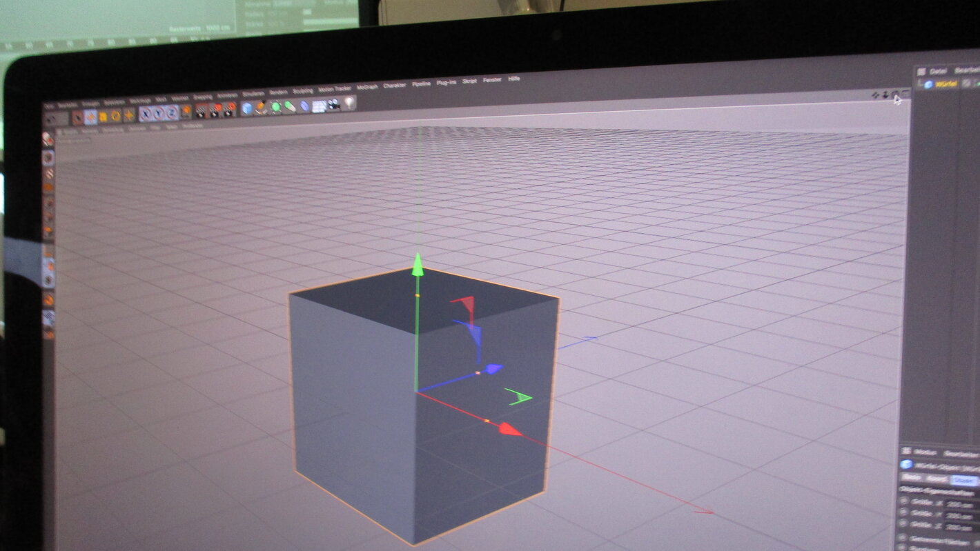Viewport: 980px width, 551px height.
Task: Switch to the Objekt tab
Action: tap(964, 481)
